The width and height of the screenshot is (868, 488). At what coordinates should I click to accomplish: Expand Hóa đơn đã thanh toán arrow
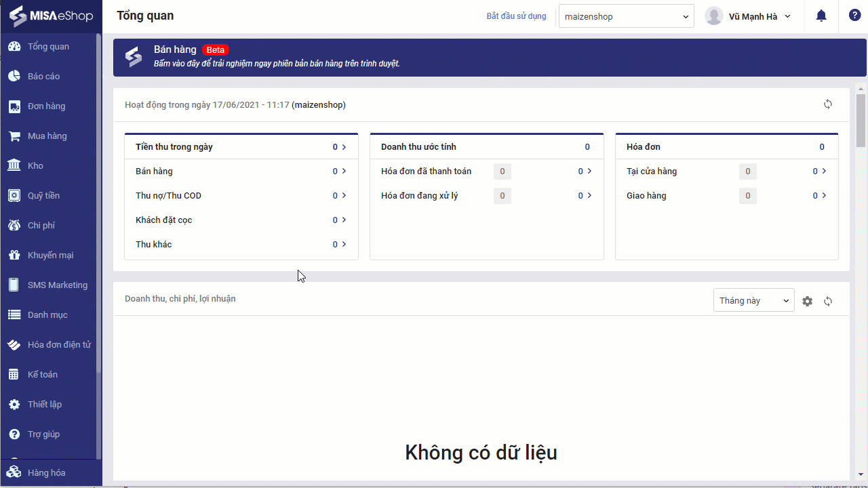click(x=589, y=171)
